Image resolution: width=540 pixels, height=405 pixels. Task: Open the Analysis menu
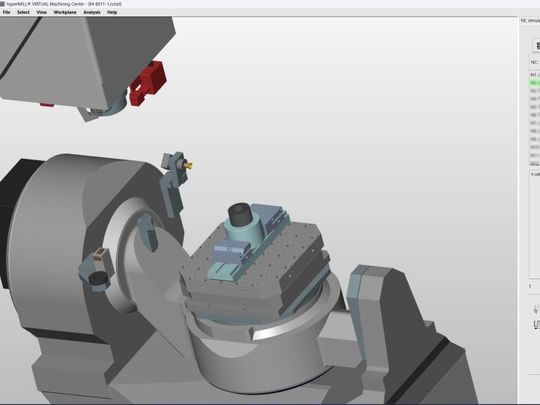point(92,12)
